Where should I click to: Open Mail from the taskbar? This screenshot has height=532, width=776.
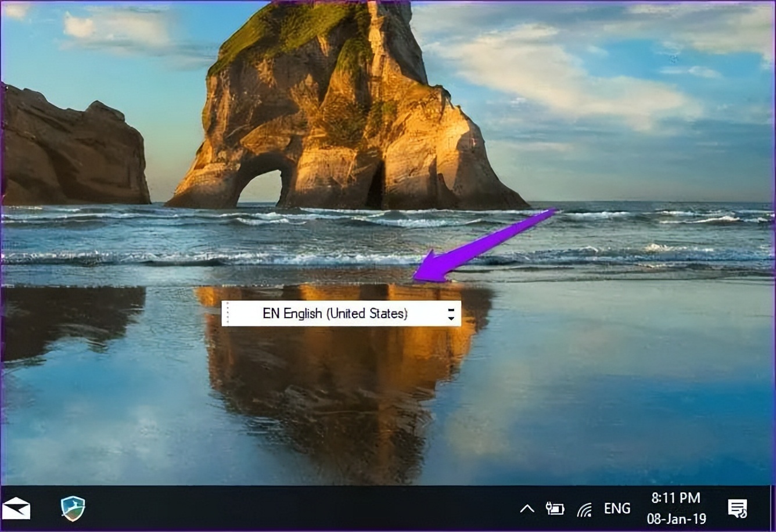(x=17, y=508)
